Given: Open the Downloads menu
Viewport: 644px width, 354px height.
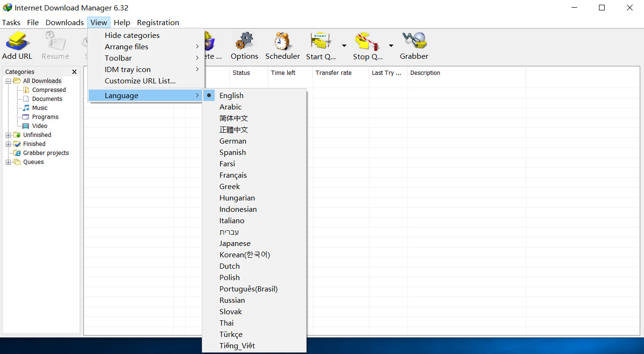Looking at the screenshot, I should pos(64,22).
